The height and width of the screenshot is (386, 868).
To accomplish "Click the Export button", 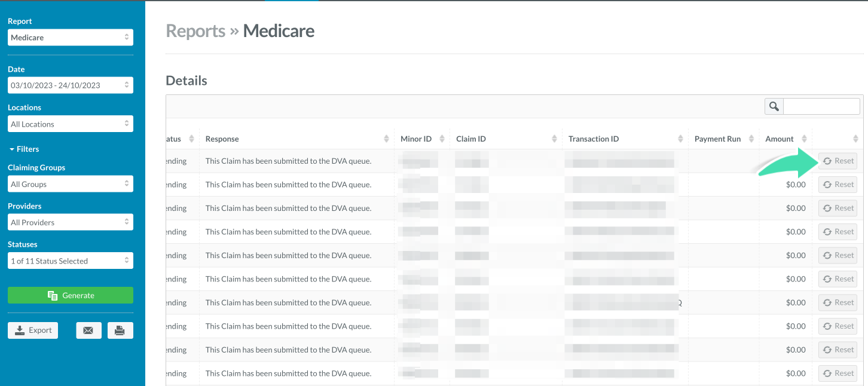I will coord(33,330).
